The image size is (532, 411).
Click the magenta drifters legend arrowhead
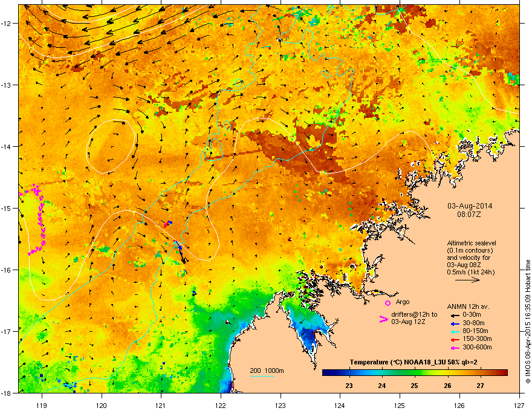(x=384, y=319)
